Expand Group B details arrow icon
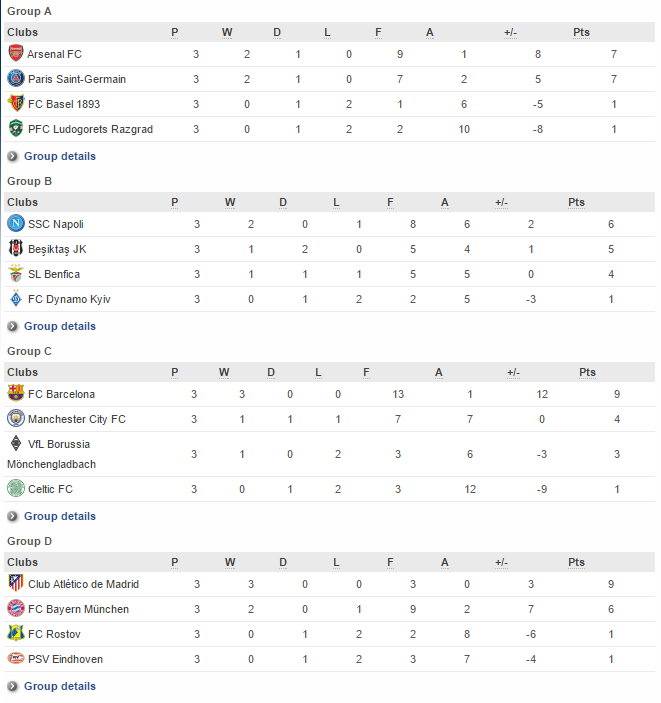 pyautogui.click(x=13, y=326)
